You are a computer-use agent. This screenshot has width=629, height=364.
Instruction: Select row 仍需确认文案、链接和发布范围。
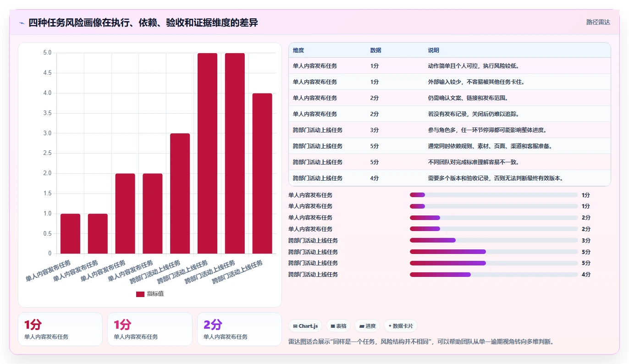(450, 98)
